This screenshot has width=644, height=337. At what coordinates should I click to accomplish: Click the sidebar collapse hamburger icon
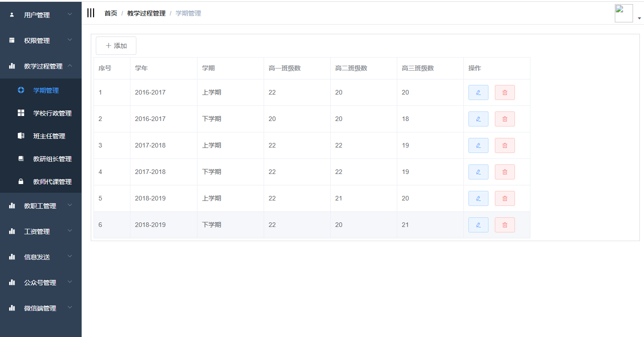click(91, 13)
